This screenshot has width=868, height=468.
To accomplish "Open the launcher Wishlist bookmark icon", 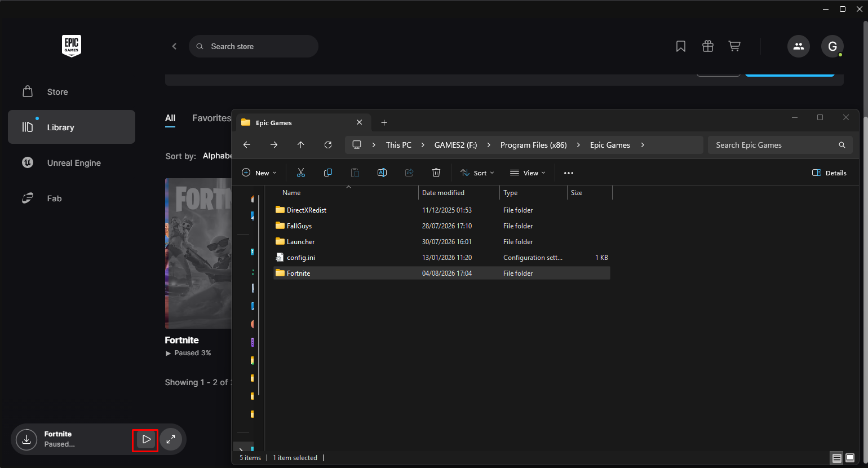I will pos(681,46).
